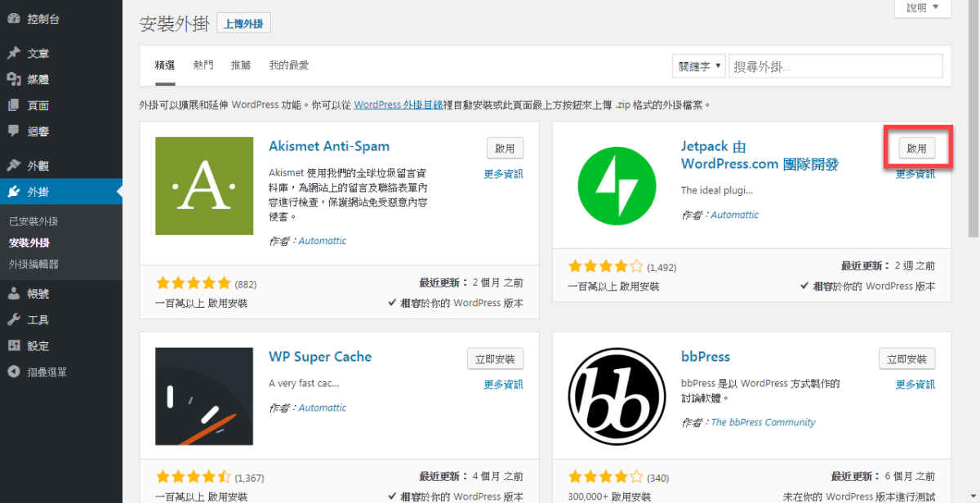Install bbPress with 立即安裝 button
The image size is (980, 503).
[907, 359]
